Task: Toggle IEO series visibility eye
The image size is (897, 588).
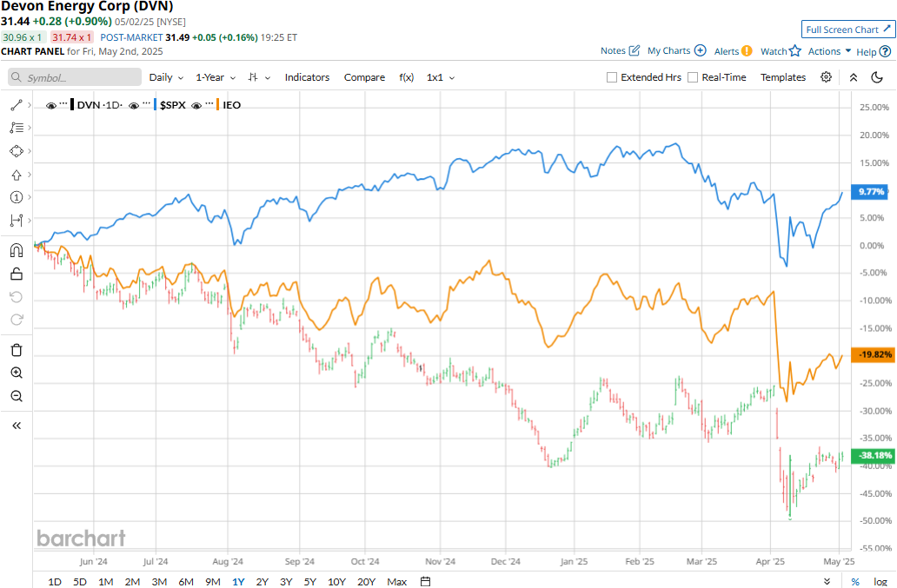Action: click(196, 106)
